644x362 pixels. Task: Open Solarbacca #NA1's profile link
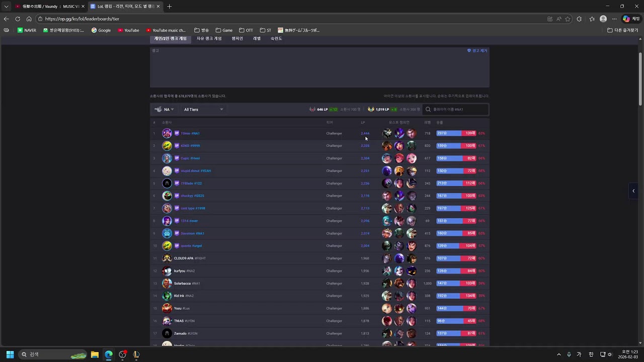point(187,284)
